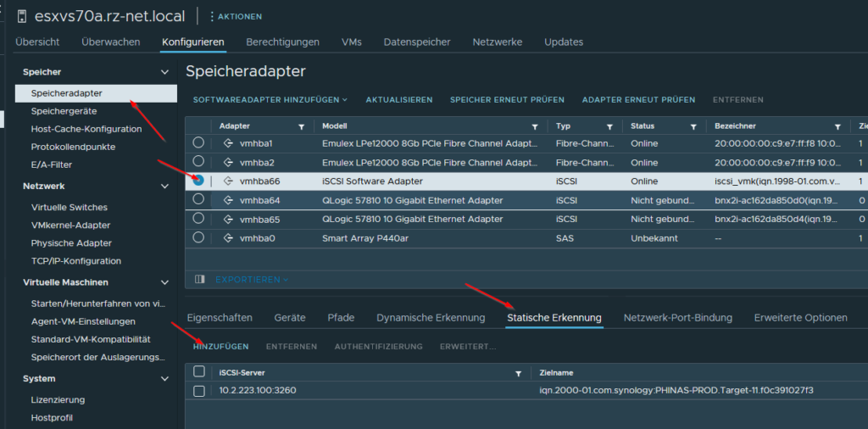Select the radio button for vmhba1
868x429 pixels.
tap(198, 142)
